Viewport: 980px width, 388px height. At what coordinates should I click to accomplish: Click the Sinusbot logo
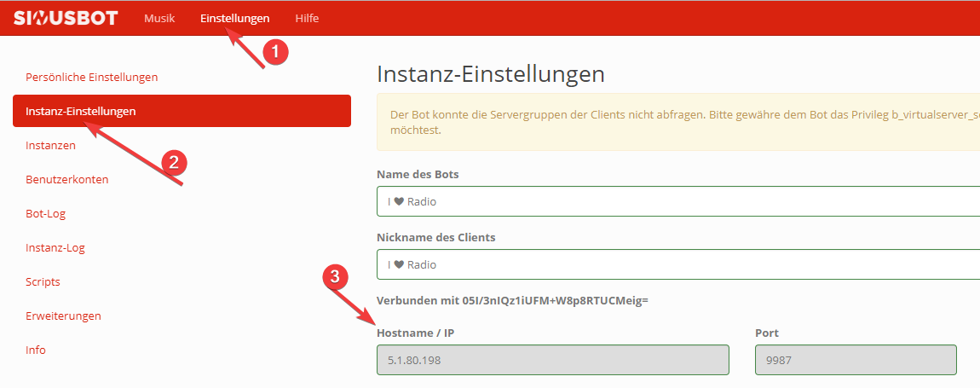pyautogui.click(x=66, y=18)
